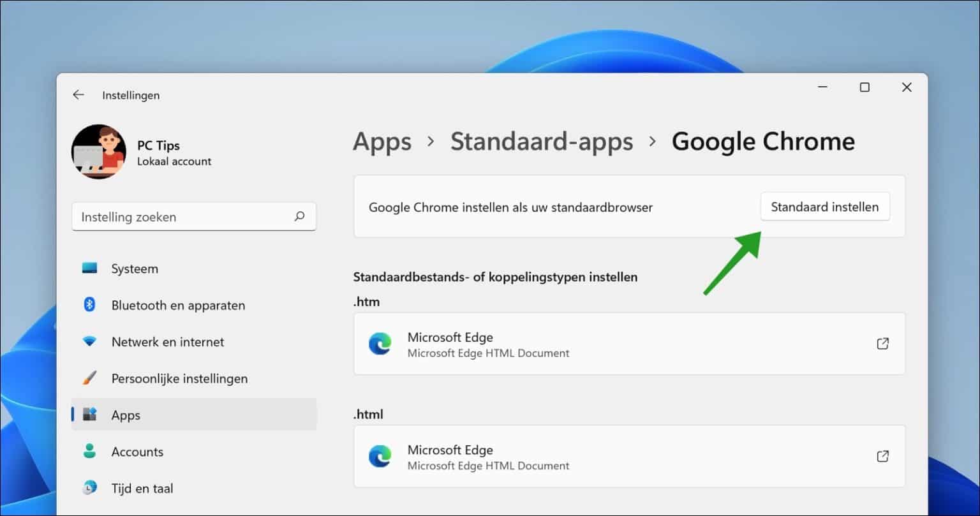Click the back arrow in Instellingen
This screenshot has height=516, width=980.
[78, 94]
